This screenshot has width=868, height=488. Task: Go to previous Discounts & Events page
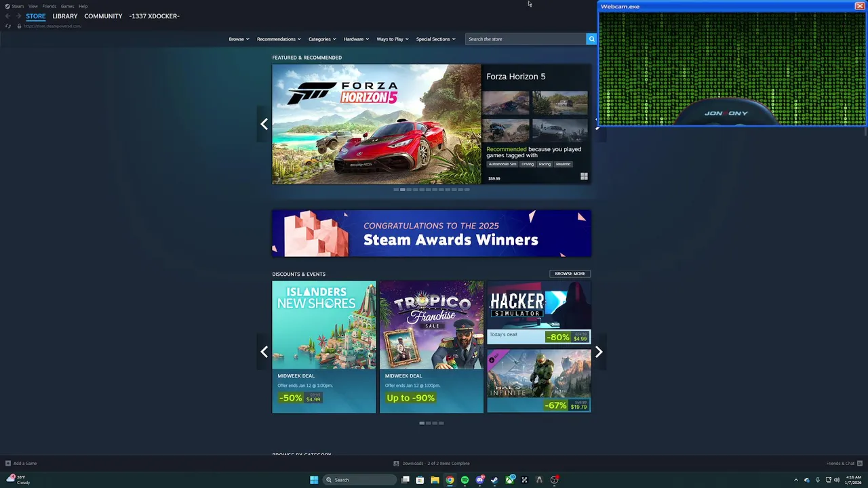(x=264, y=352)
